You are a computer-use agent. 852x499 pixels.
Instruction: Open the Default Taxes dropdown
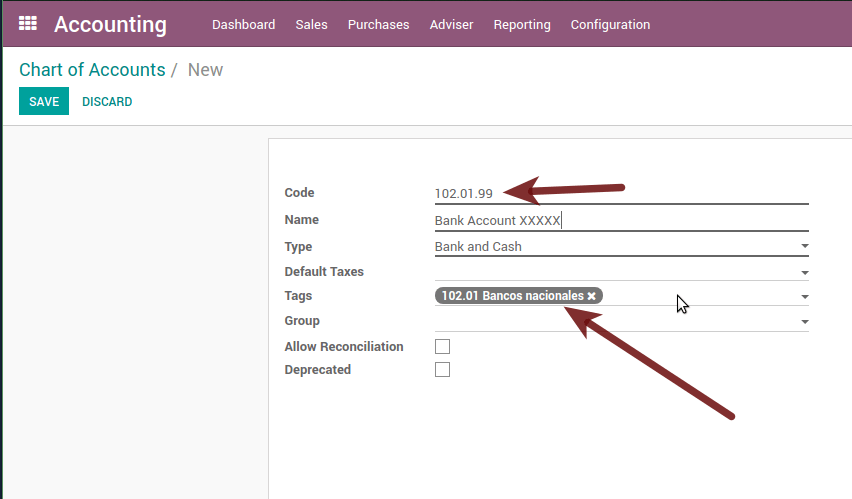pos(804,272)
